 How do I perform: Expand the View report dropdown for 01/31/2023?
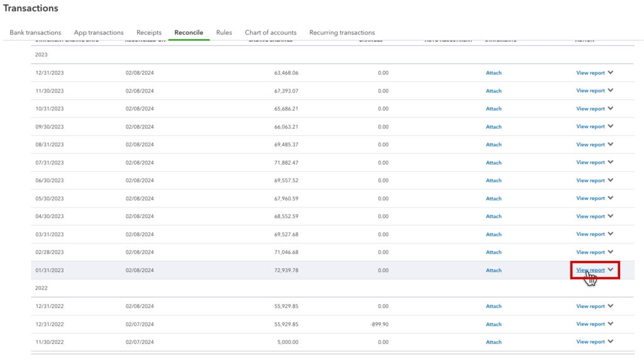tap(611, 270)
